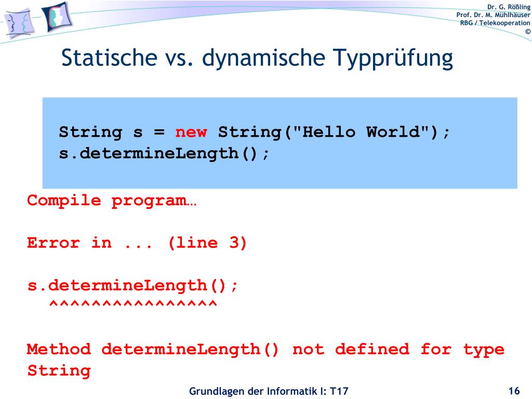The width and height of the screenshot is (532, 399).
Task: Click footer 'Grundlagen der Informatik I: T17'
Action: 269,391
